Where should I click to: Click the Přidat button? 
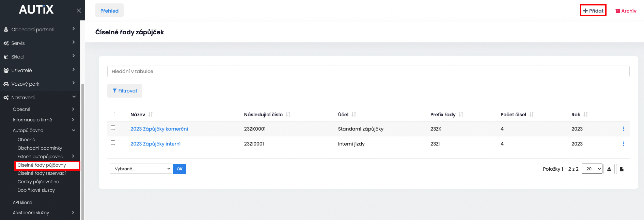(x=593, y=11)
